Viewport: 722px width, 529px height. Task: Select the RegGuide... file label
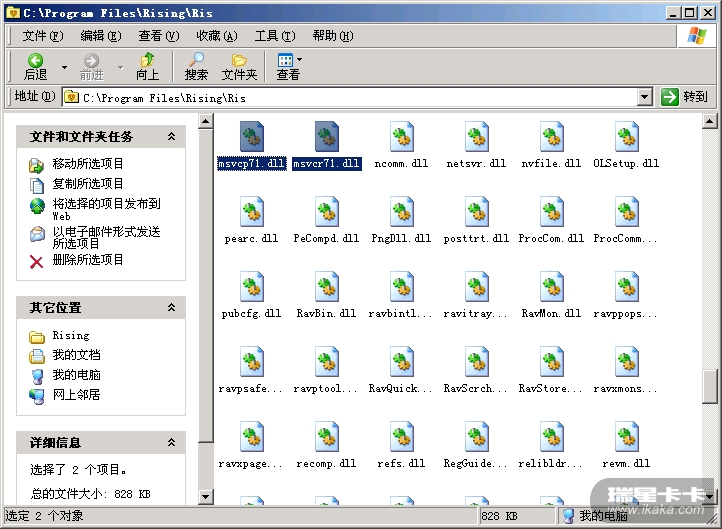point(476,464)
